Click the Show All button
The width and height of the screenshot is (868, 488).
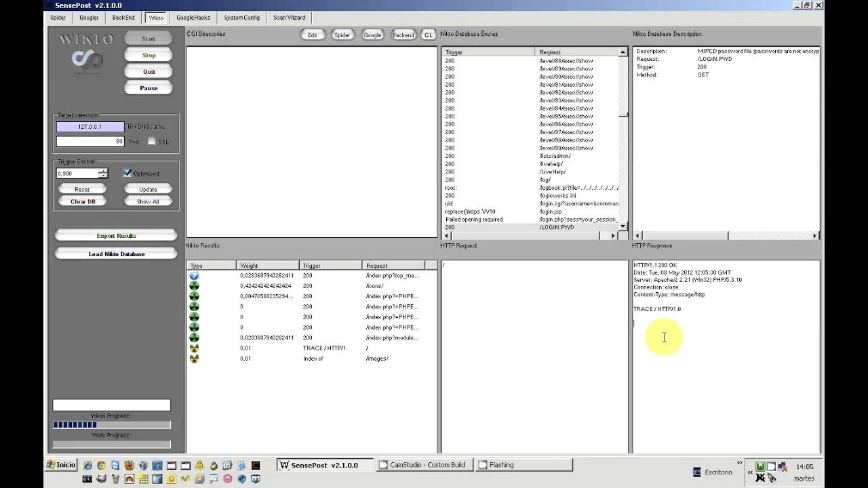148,201
